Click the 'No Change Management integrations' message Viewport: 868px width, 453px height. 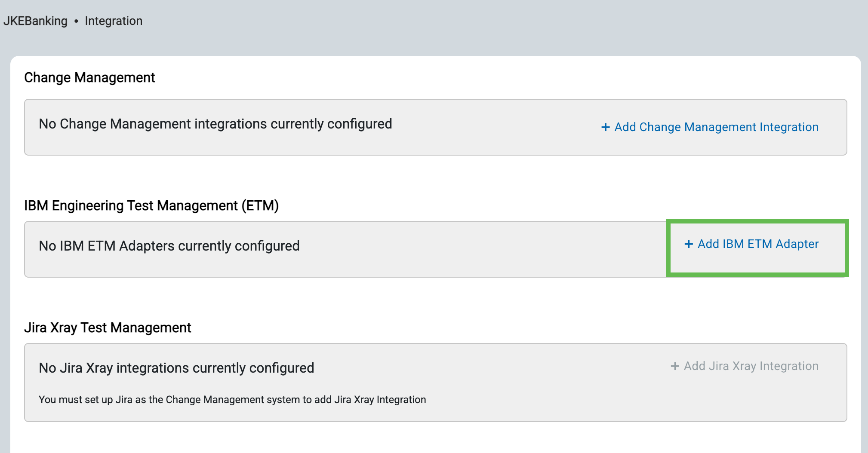(x=215, y=124)
